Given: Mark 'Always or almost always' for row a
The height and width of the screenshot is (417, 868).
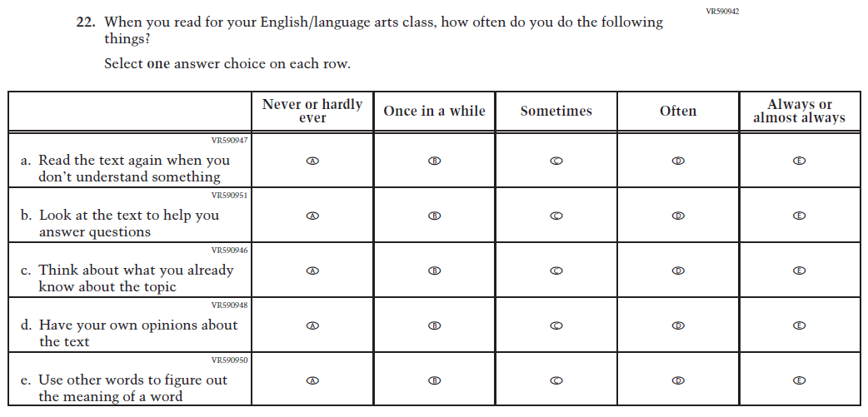Looking at the screenshot, I should 799,161.
